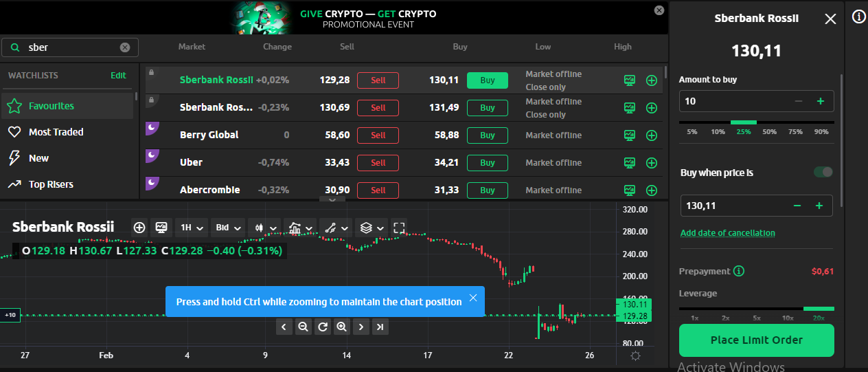Open chart icon for Berry Global row
The width and height of the screenshot is (868, 372).
(630, 135)
